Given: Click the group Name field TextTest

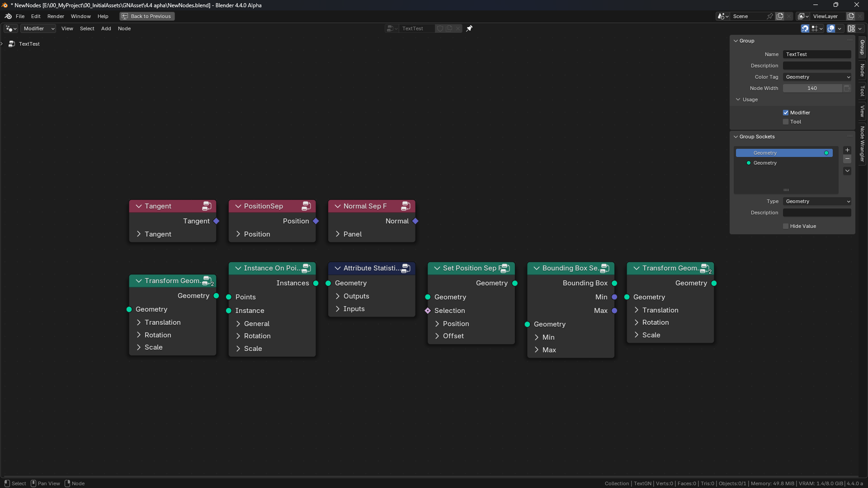Looking at the screenshot, I should (817, 54).
